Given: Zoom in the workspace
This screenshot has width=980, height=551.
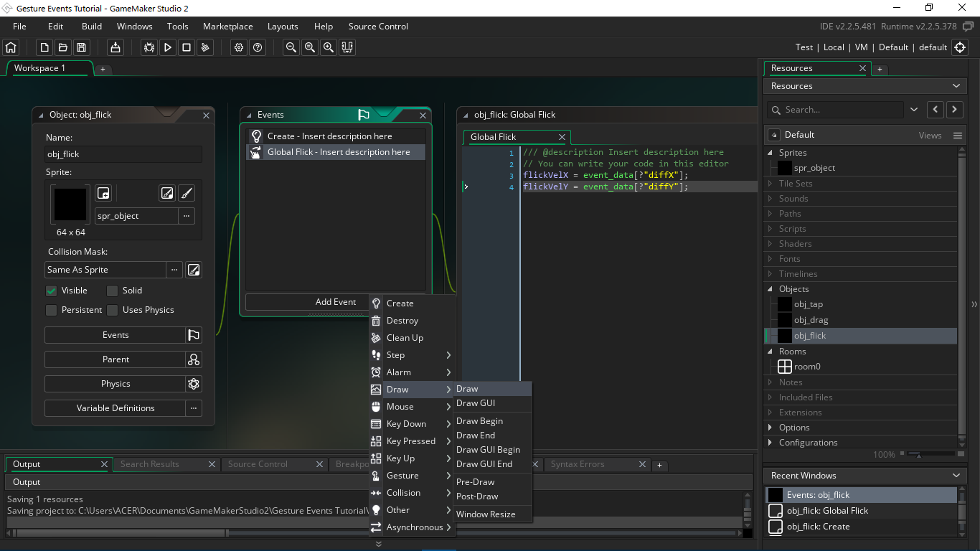Looking at the screenshot, I should pyautogui.click(x=329, y=47).
